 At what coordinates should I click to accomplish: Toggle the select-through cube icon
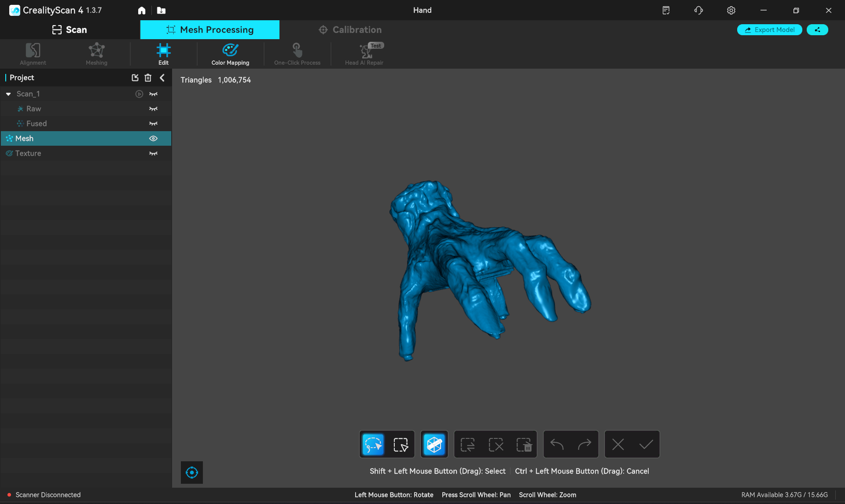point(434,445)
